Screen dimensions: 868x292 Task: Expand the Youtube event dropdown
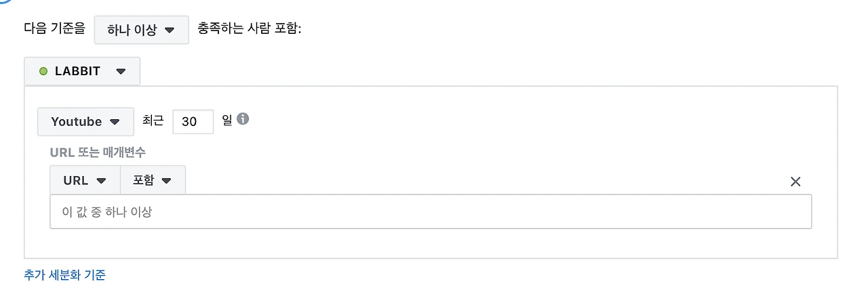[85, 122]
